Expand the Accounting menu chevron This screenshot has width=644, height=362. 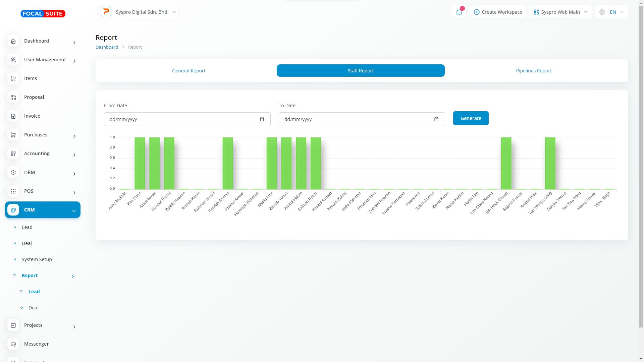point(74,155)
